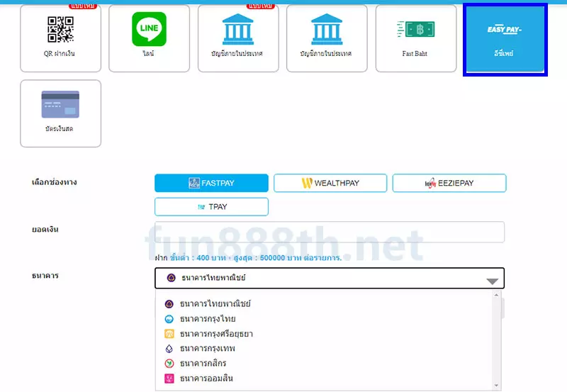
Task: Pick ธนาคารไทยพาณิชย์ from the open list
Action: (x=215, y=304)
